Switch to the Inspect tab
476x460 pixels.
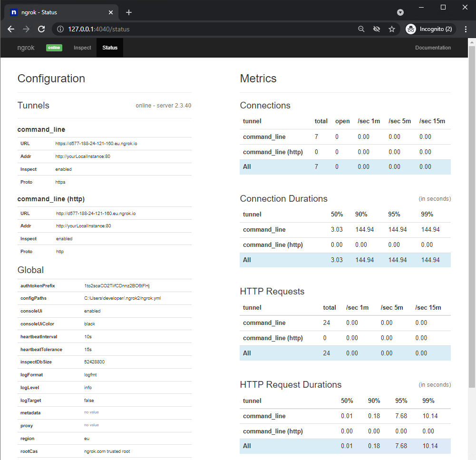(82, 48)
